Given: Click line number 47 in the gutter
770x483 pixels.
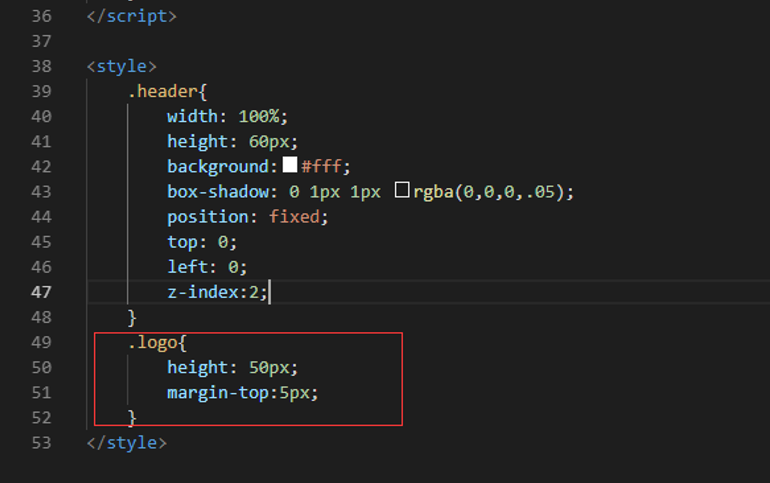Looking at the screenshot, I should (x=41, y=292).
